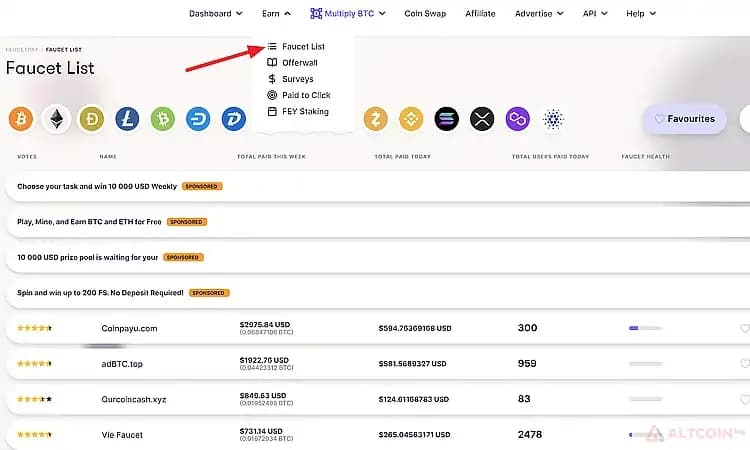The height and width of the screenshot is (450, 750).
Task: Click the FEY Staking calendar icon
Action: click(272, 111)
